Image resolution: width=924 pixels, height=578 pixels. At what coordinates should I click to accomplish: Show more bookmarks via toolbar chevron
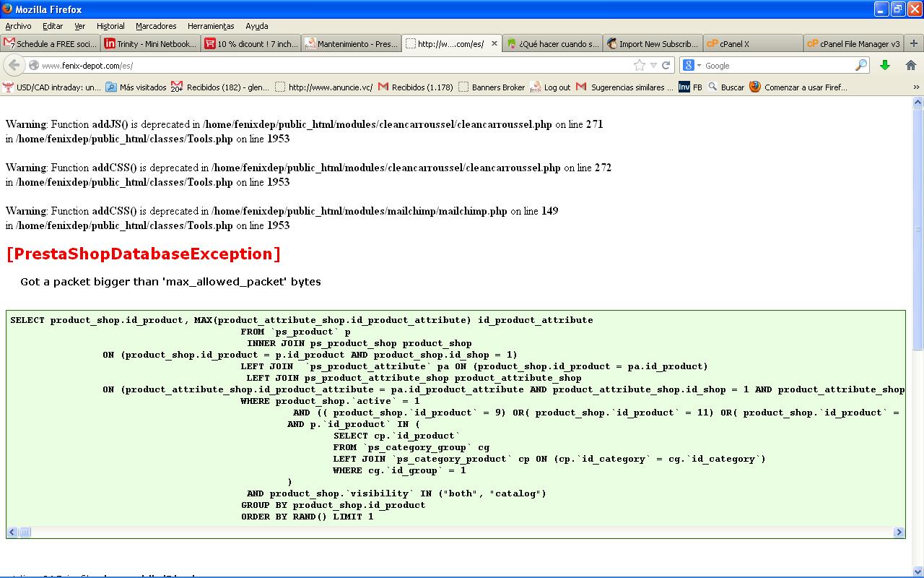pyautogui.click(x=916, y=87)
